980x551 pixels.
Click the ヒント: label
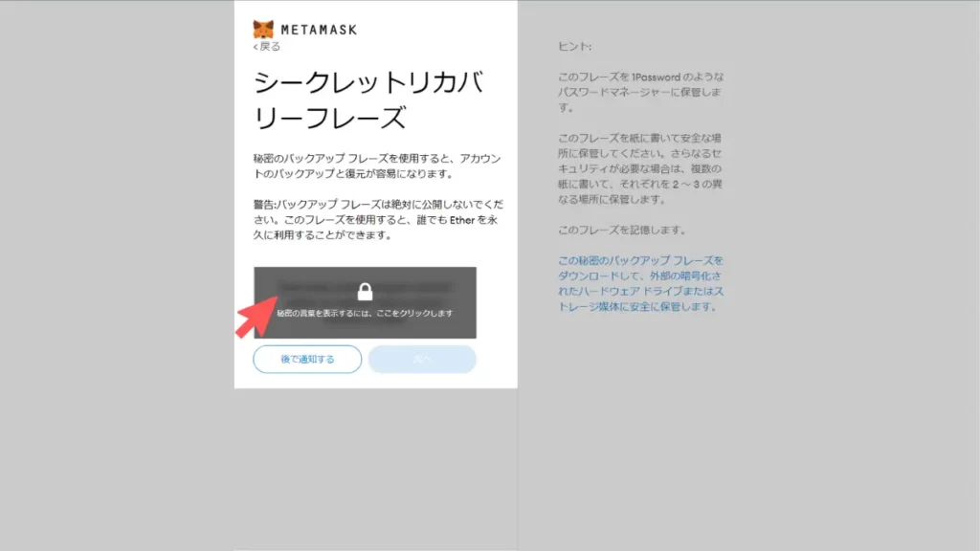click(x=574, y=46)
